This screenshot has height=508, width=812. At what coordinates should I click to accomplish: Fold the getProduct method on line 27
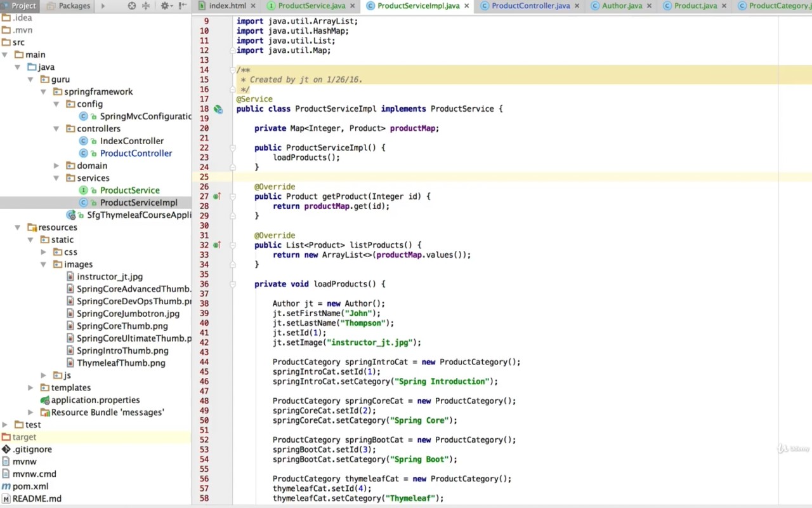point(233,197)
